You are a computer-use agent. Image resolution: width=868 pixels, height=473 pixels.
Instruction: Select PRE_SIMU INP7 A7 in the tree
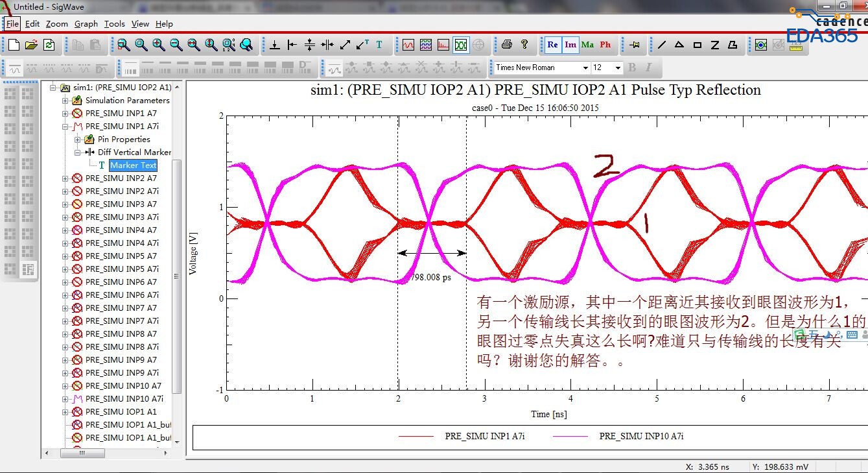tap(121, 308)
